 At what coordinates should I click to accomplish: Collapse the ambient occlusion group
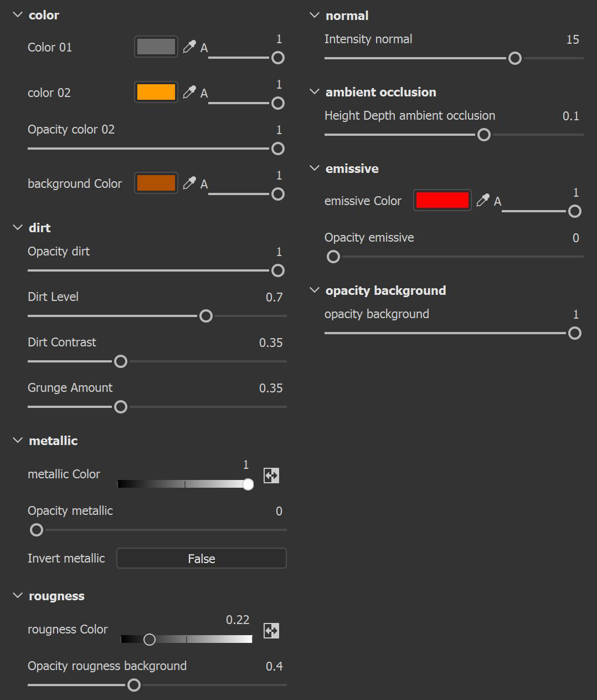tap(315, 92)
